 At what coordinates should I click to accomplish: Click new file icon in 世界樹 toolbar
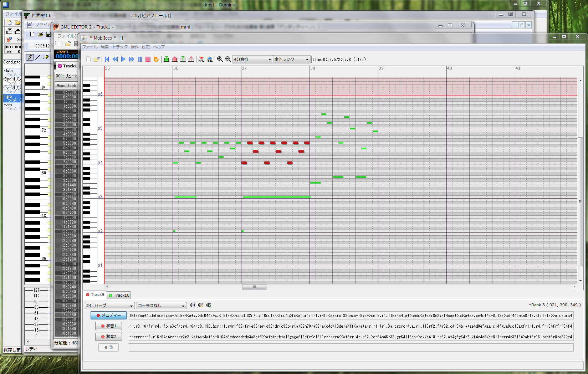[32, 34]
